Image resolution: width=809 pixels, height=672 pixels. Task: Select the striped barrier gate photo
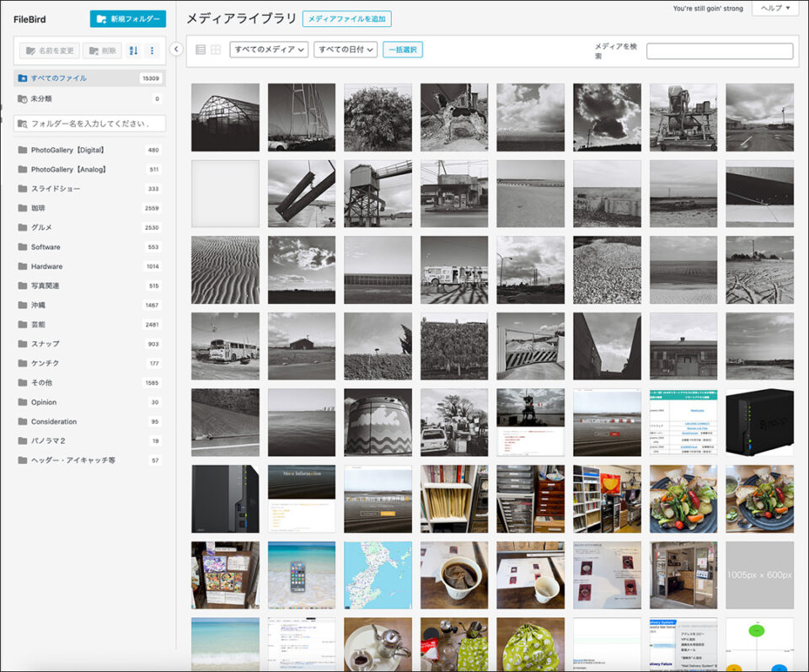pyautogui.click(x=531, y=347)
